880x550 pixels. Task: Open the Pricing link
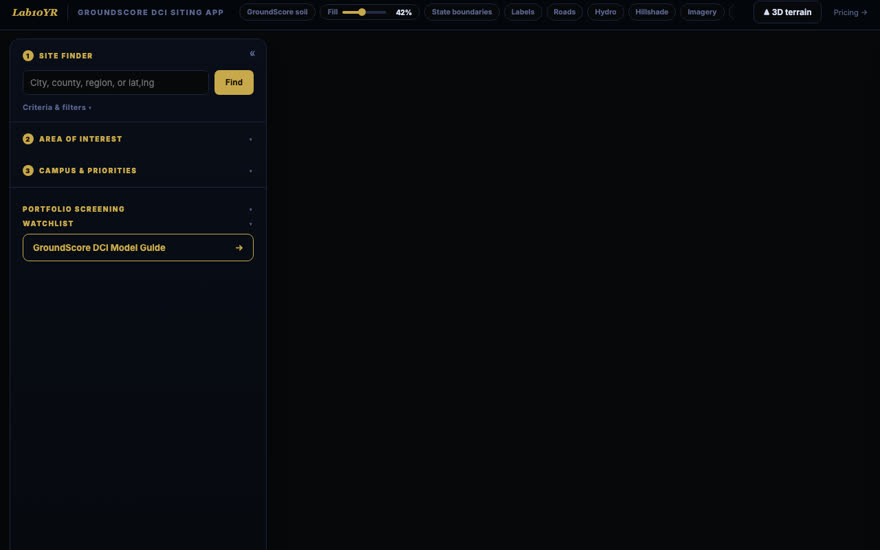[850, 12]
